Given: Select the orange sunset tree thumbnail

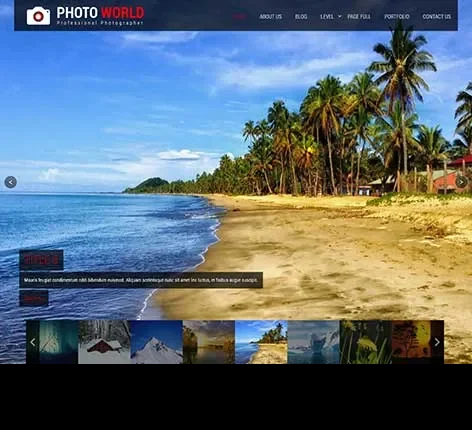Looking at the screenshot, I should tap(411, 342).
